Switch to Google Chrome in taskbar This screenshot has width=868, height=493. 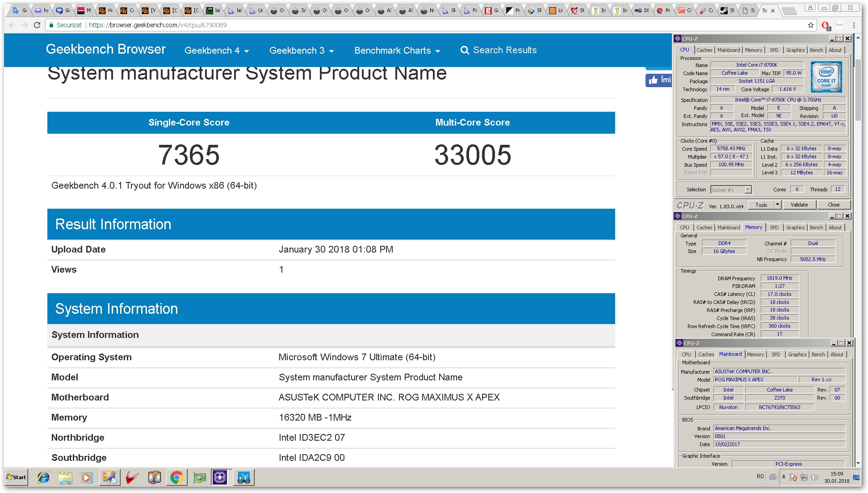coord(176,477)
